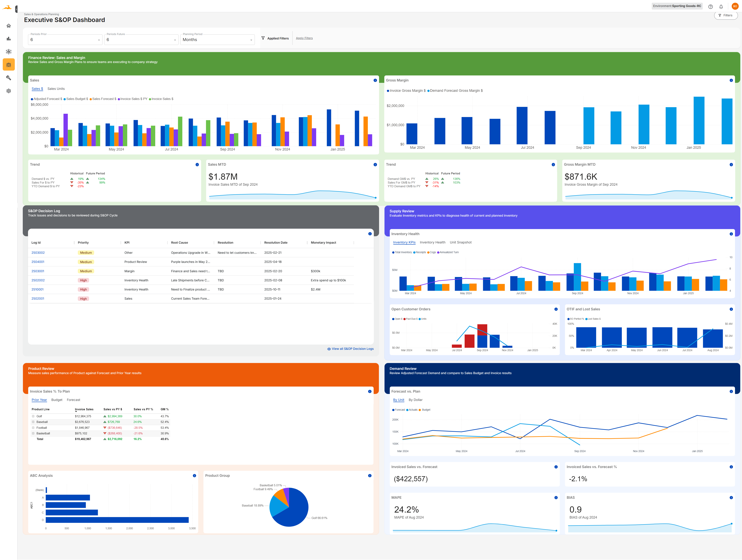
Task: Open the Periods Prior dropdown
Action: tap(65, 39)
